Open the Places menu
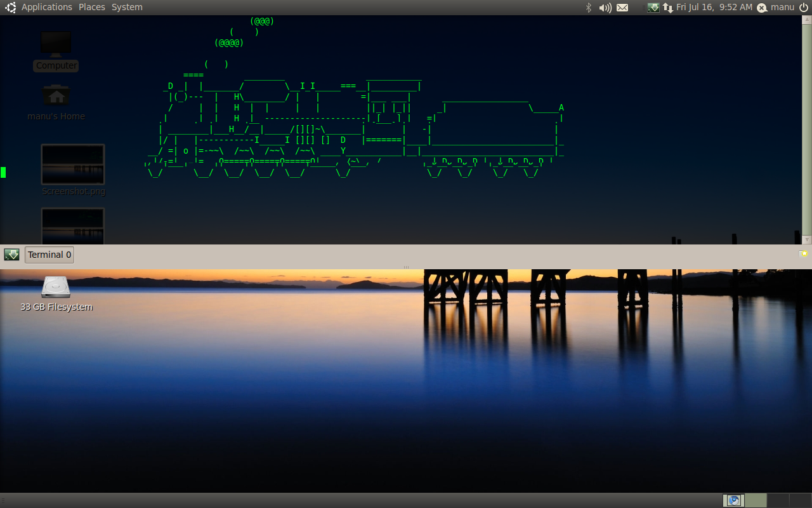Viewport: 812px width, 508px height. 92,7
